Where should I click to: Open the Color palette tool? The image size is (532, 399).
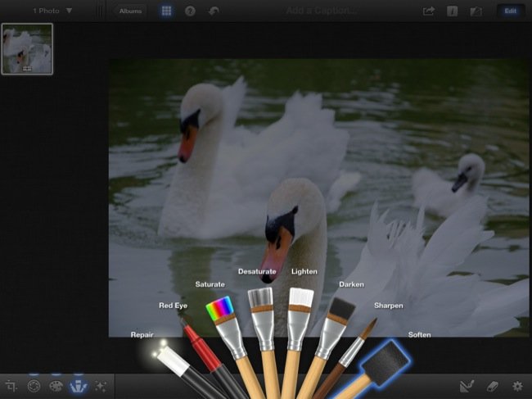[x=56, y=386]
